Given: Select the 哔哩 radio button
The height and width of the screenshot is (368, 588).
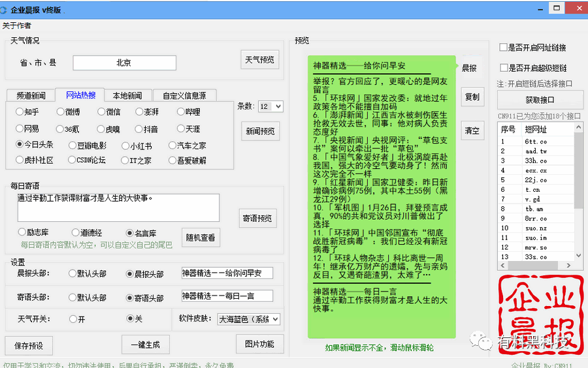Looking at the screenshot, I should 181,112.
